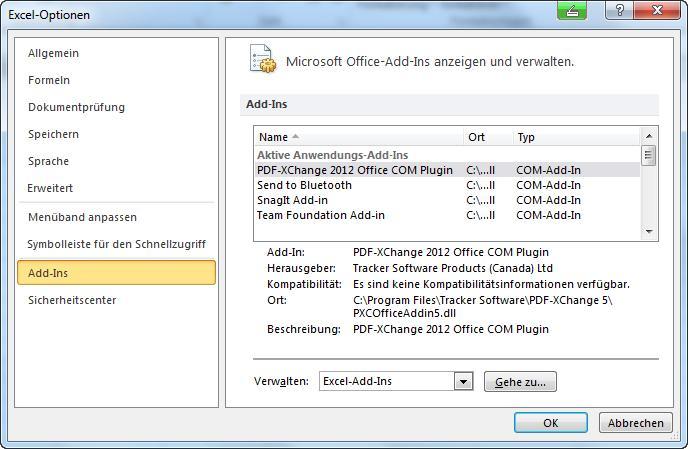688x449 pixels.
Task: Open the Verwalten dropdown arrow
Action: coord(463,381)
